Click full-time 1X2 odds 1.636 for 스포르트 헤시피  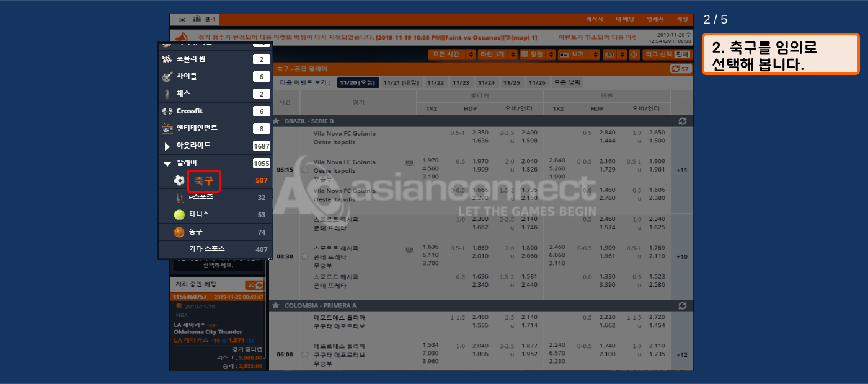click(x=430, y=247)
